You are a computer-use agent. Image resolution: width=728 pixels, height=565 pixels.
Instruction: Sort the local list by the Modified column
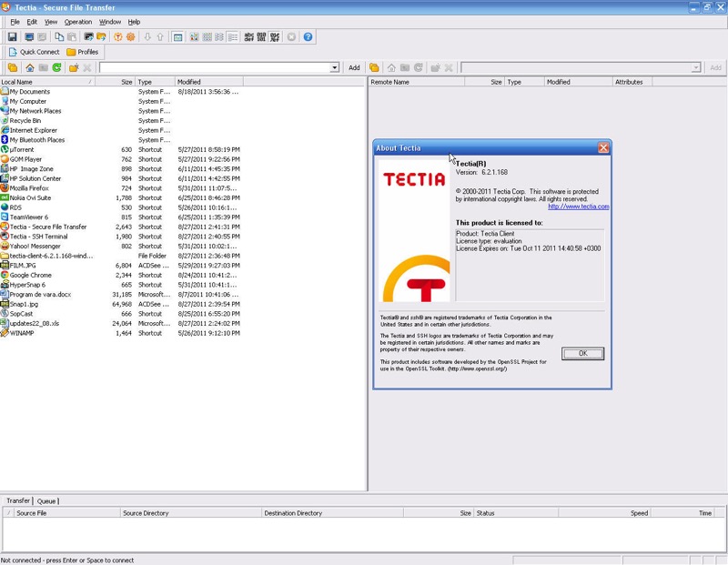[189, 82]
